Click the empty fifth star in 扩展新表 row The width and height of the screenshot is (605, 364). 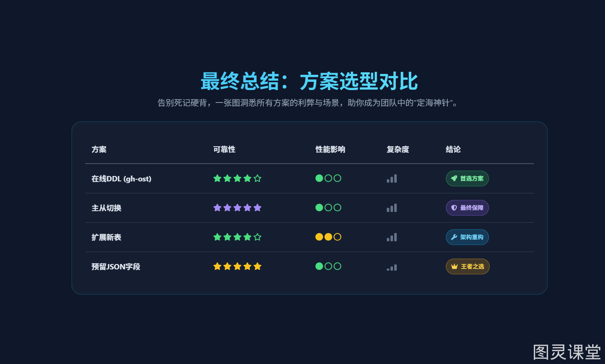click(x=257, y=237)
